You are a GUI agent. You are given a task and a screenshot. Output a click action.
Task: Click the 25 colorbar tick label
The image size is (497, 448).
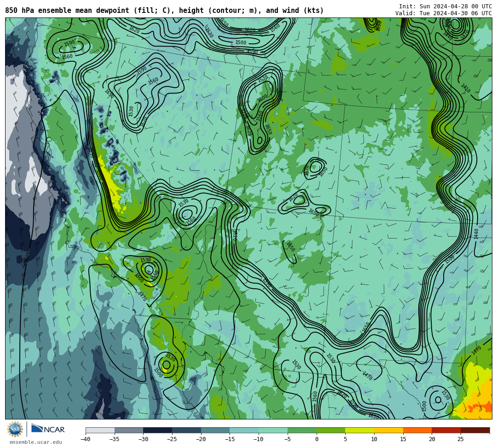pyautogui.click(x=461, y=439)
